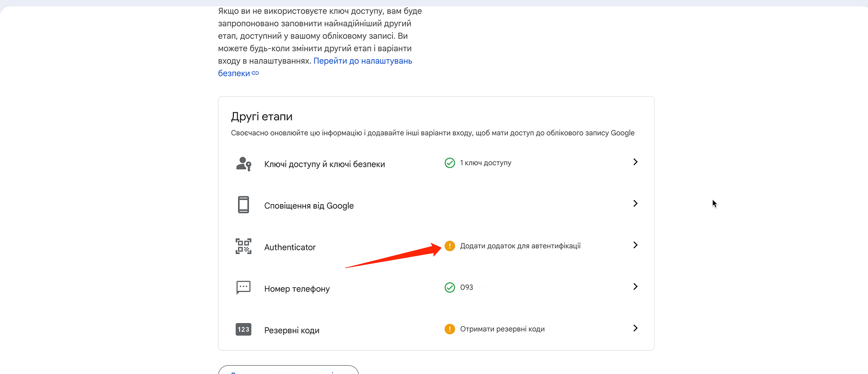
Task: Expand the 'Ключі доступу й ключі безпеки' chevron
Action: pyautogui.click(x=635, y=162)
